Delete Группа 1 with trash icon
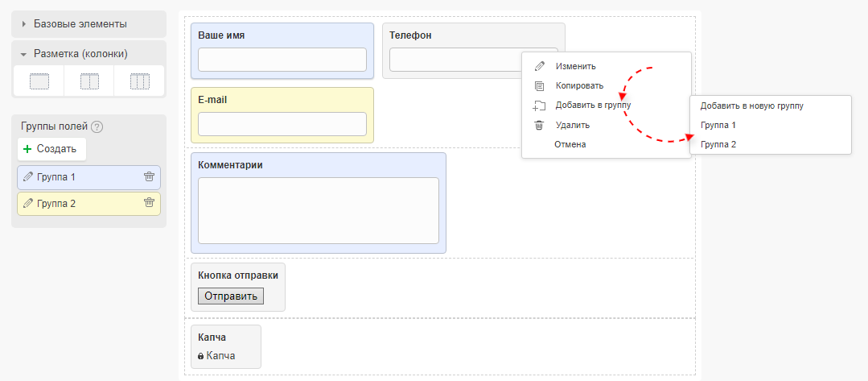This screenshot has width=868, height=381. pyautogui.click(x=149, y=177)
